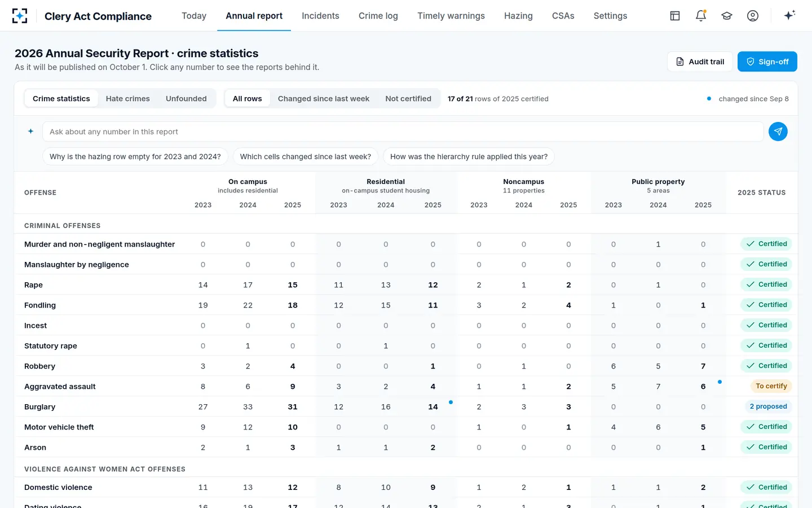Click the Motor vehicle theft row label
This screenshot has width=812, height=508.
(59, 427)
